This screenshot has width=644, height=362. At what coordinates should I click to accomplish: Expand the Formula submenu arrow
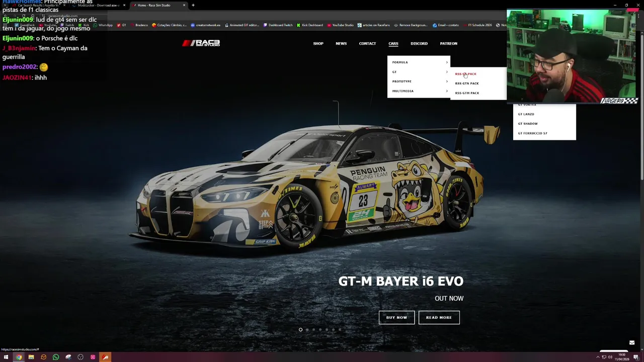[x=447, y=62]
